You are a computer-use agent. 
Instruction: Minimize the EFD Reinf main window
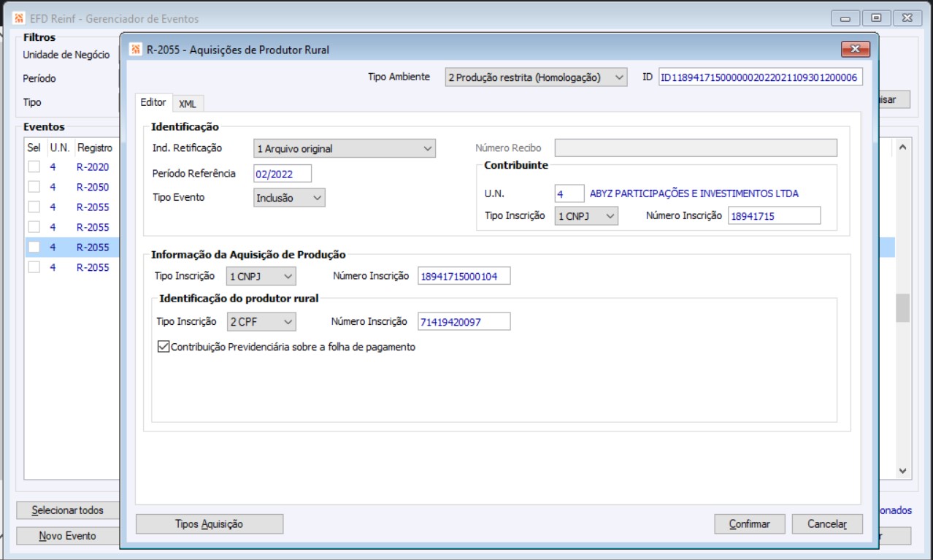click(x=845, y=18)
